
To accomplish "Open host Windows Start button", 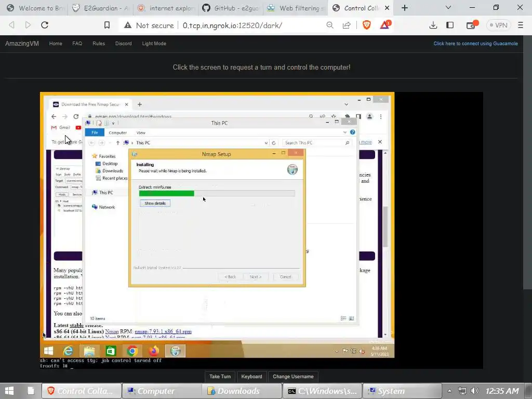I will (9, 391).
